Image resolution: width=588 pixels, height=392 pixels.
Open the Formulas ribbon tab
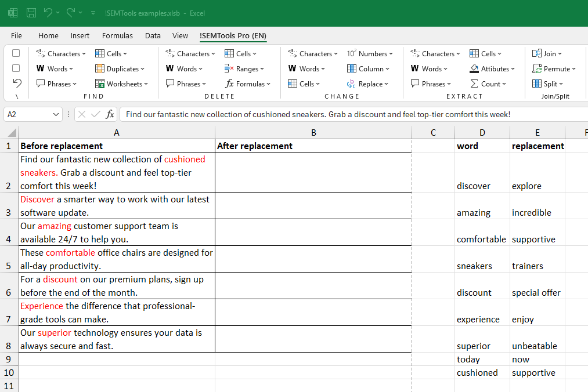117,35
